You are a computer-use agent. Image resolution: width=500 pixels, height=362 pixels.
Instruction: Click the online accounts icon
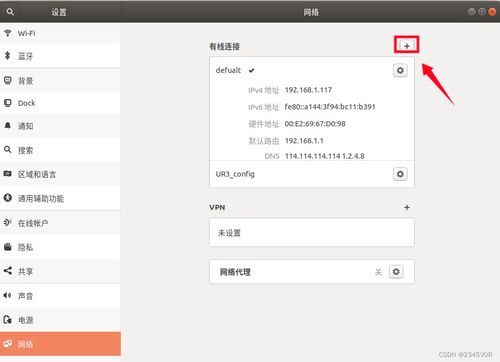(7, 222)
